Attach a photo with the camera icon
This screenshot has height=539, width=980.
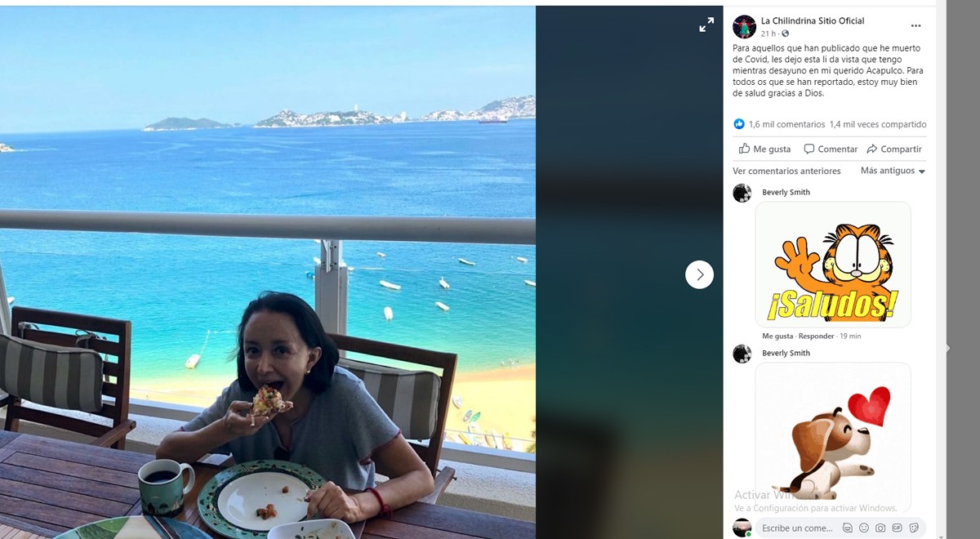click(880, 528)
